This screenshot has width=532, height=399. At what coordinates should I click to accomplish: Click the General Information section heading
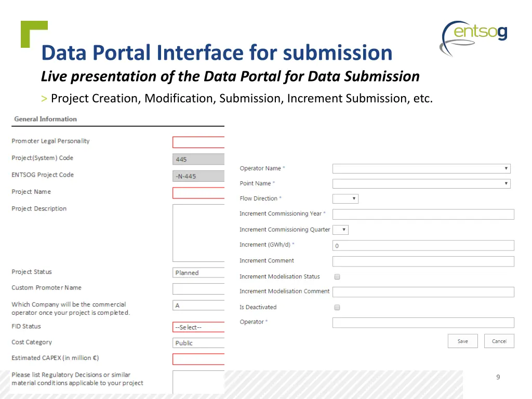coord(46,119)
